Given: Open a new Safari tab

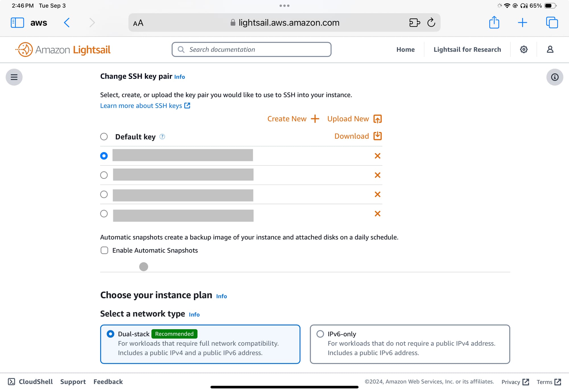Looking at the screenshot, I should (522, 22).
